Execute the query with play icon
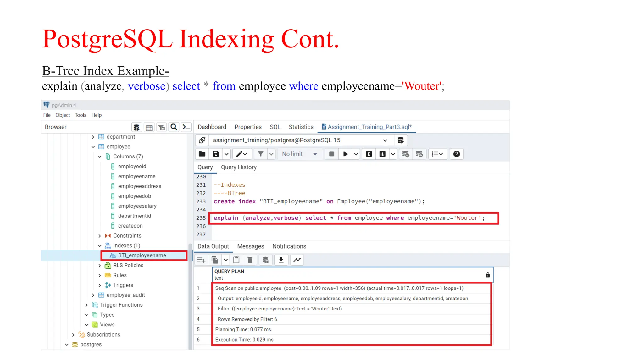 pos(345,154)
